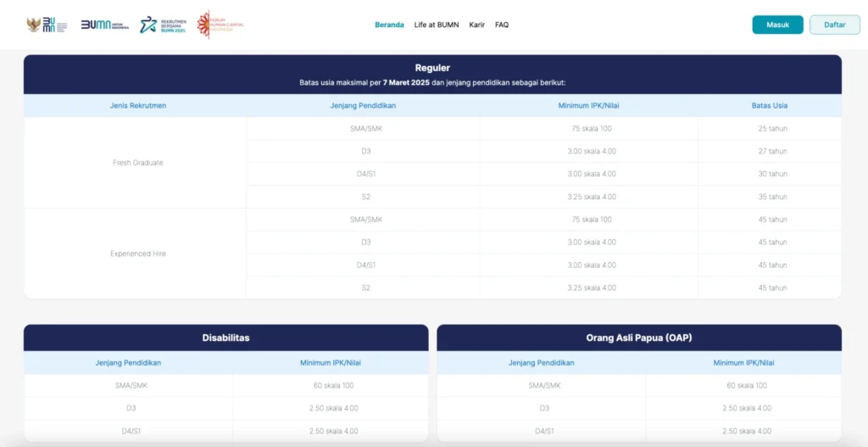This screenshot has width=868, height=447.
Task: Click the Masuk login button
Action: point(777,25)
